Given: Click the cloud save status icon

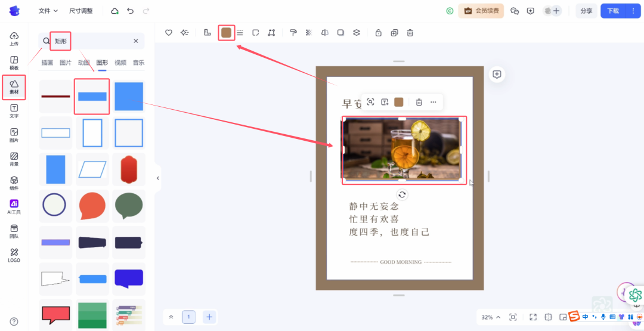Looking at the screenshot, I should click(x=115, y=11).
